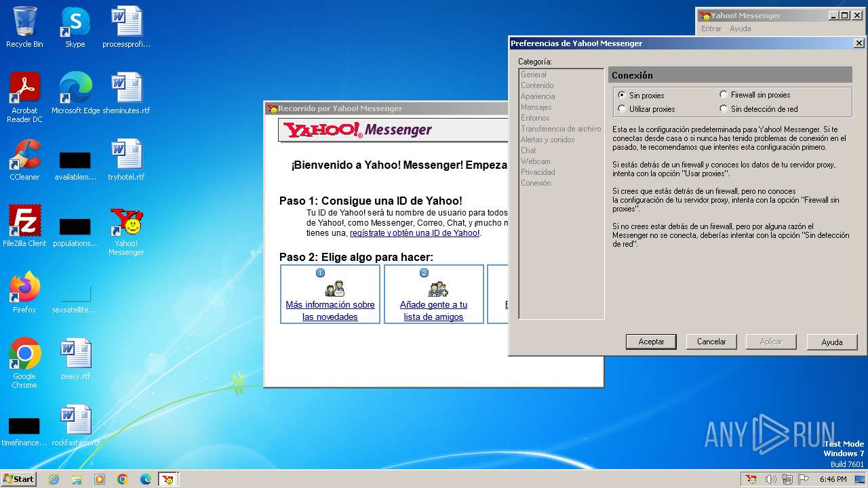
Task: Open the volume speaker tray icon
Action: (x=770, y=479)
